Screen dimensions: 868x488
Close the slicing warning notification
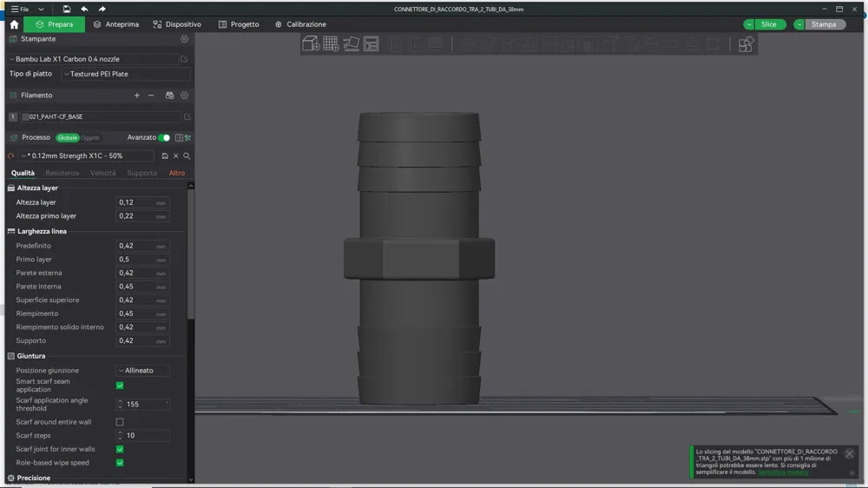849,453
